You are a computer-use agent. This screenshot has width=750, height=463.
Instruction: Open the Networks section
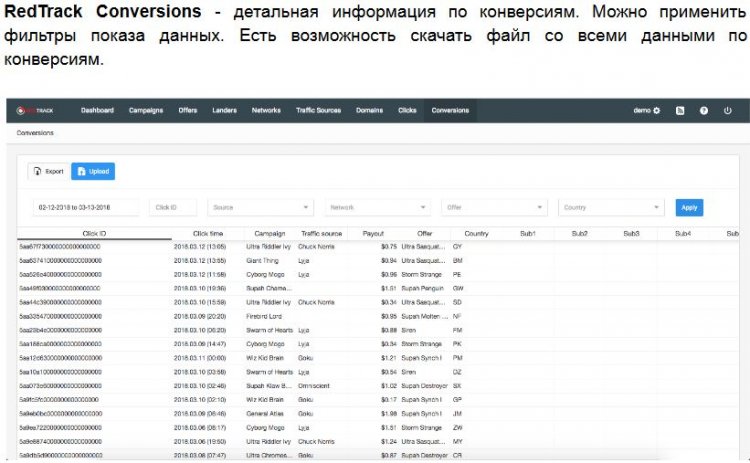point(266,110)
